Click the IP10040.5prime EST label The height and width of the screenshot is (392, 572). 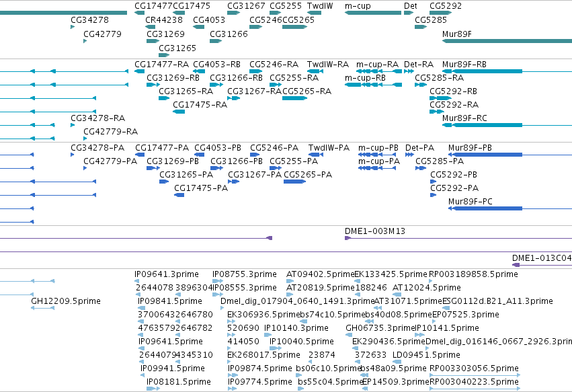[302, 342]
